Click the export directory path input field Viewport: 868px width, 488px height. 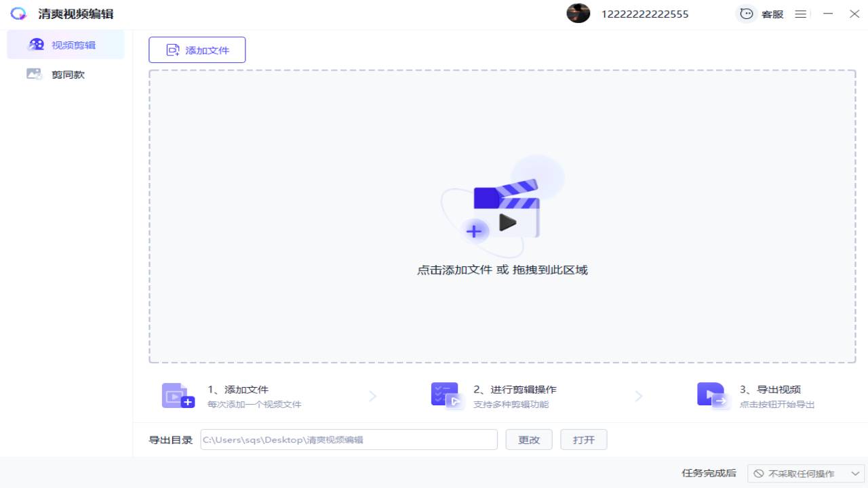point(349,439)
